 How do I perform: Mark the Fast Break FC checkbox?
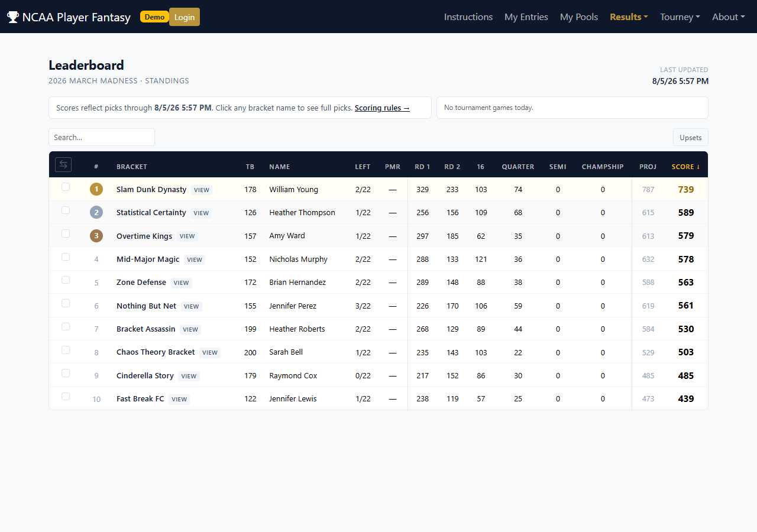(x=66, y=396)
